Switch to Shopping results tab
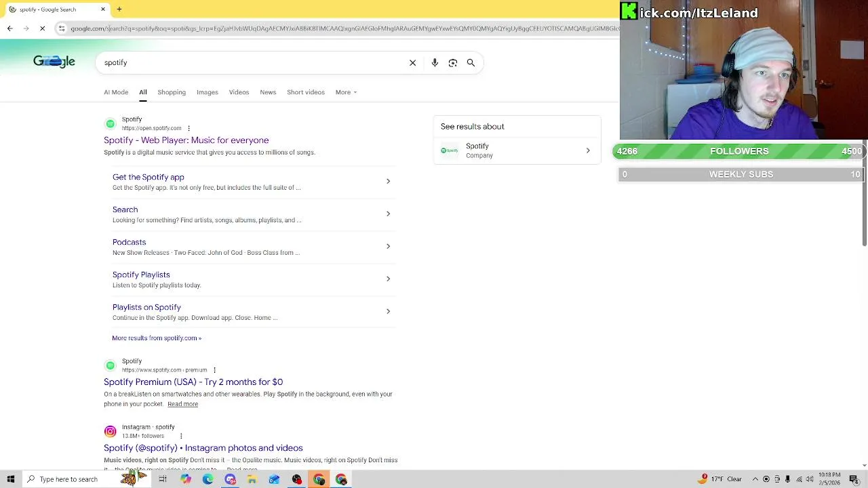The image size is (868, 488). point(172,92)
